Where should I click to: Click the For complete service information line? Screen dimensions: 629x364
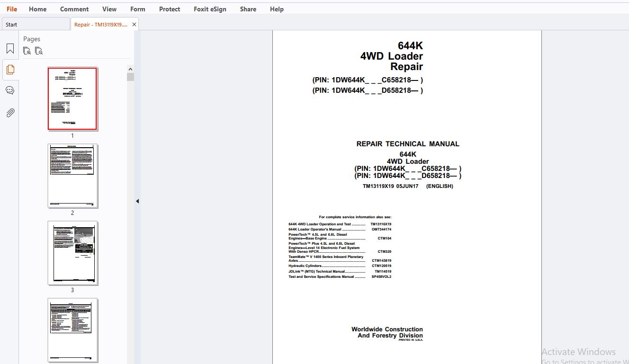[x=355, y=217]
